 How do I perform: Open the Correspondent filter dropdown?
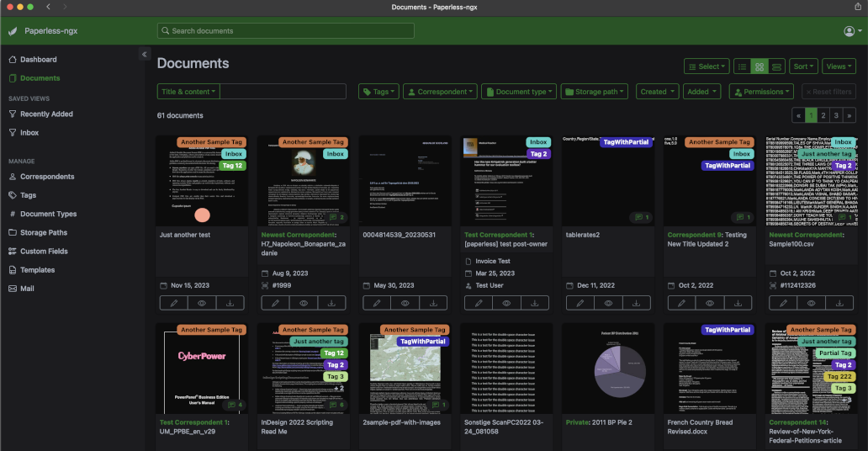(440, 92)
